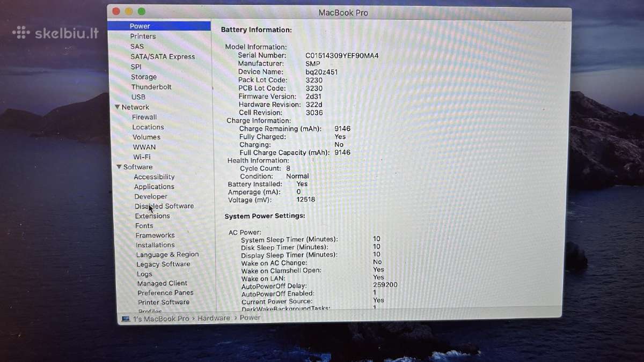
Task: Open Volumes under Network
Action: [x=147, y=137]
